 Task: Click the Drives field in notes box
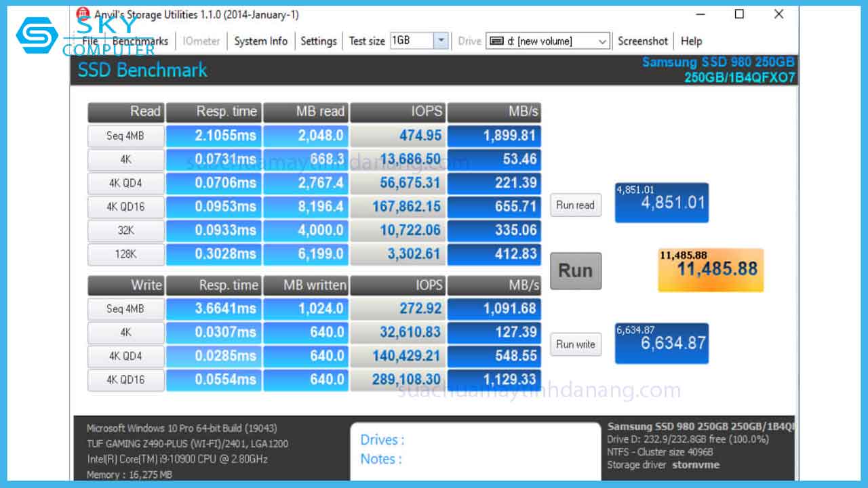point(383,439)
